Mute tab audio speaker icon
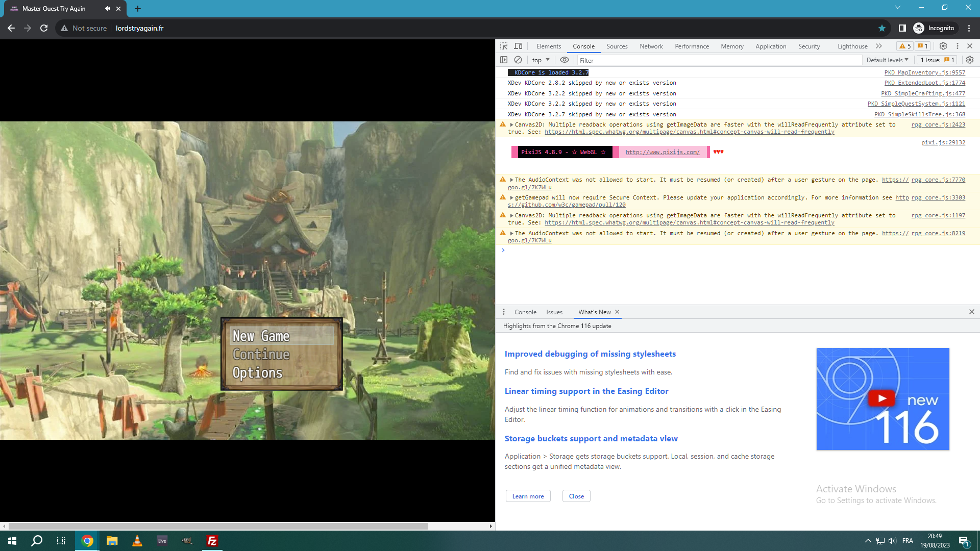Image resolution: width=980 pixels, height=551 pixels. tap(107, 9)
